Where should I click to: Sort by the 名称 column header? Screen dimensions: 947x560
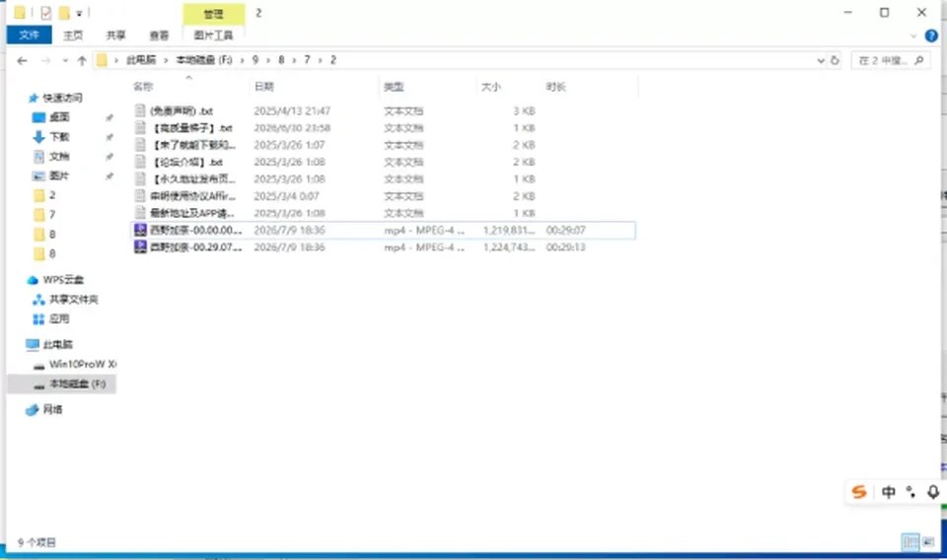click(143, 87)
